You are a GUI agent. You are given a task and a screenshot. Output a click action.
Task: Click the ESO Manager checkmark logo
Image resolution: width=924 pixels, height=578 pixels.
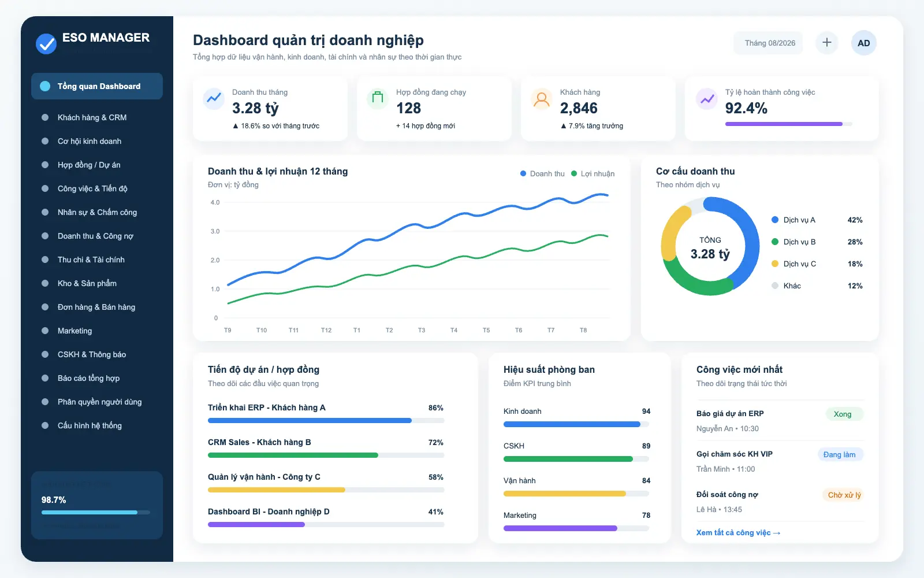coord(46,43)
